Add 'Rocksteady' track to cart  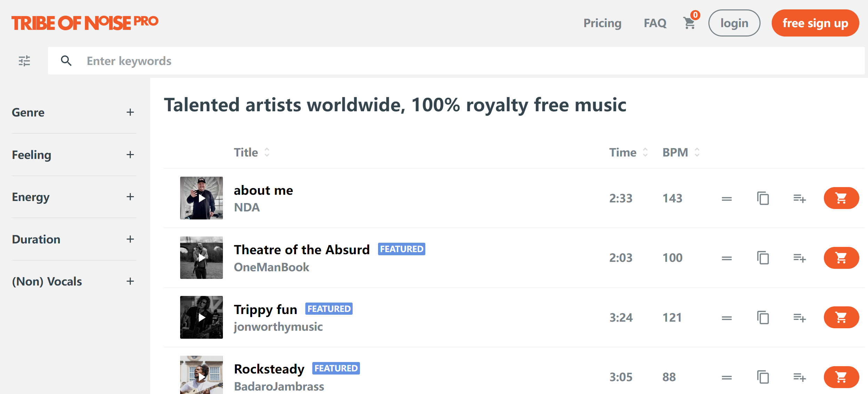coord(841,377)
